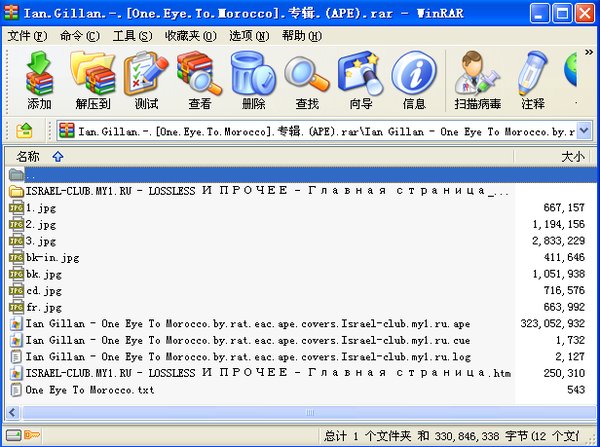This screenshot has width=600, height=447.
Task: Select the bk-in.jpg file
Action: [301, 257]
